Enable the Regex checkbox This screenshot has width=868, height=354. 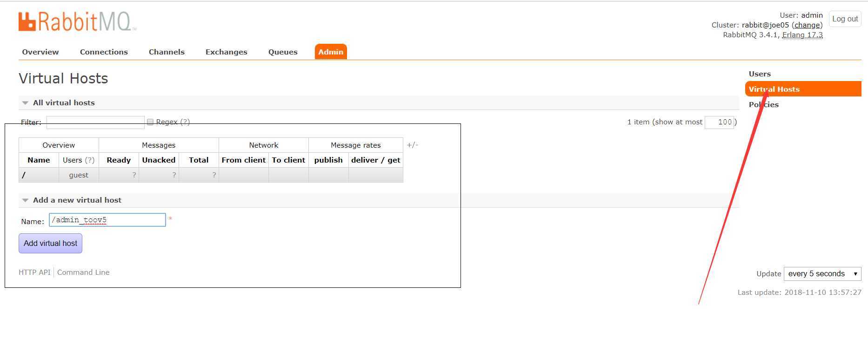pyautogui.click(x=150, y=122)
